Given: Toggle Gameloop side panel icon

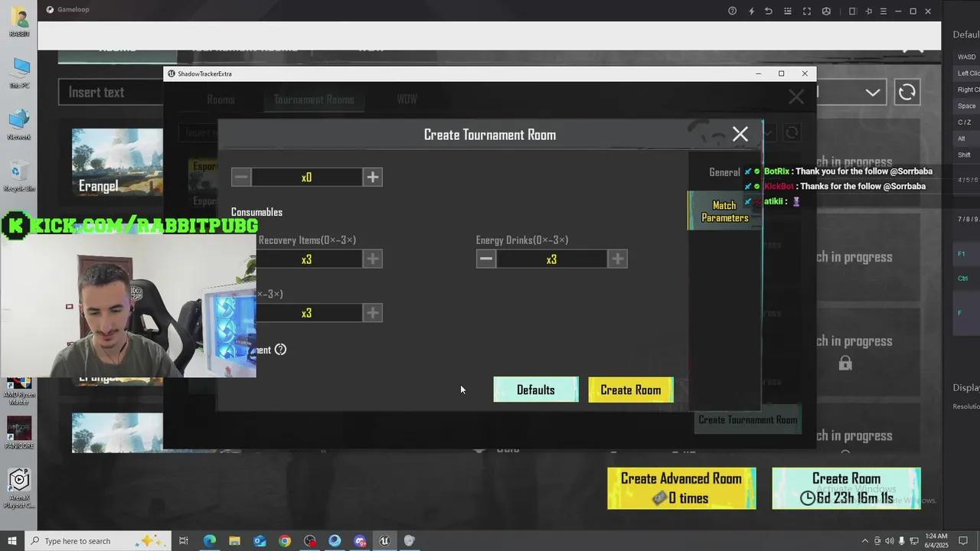Looking at the screenshot, I should tap(852, 11).
